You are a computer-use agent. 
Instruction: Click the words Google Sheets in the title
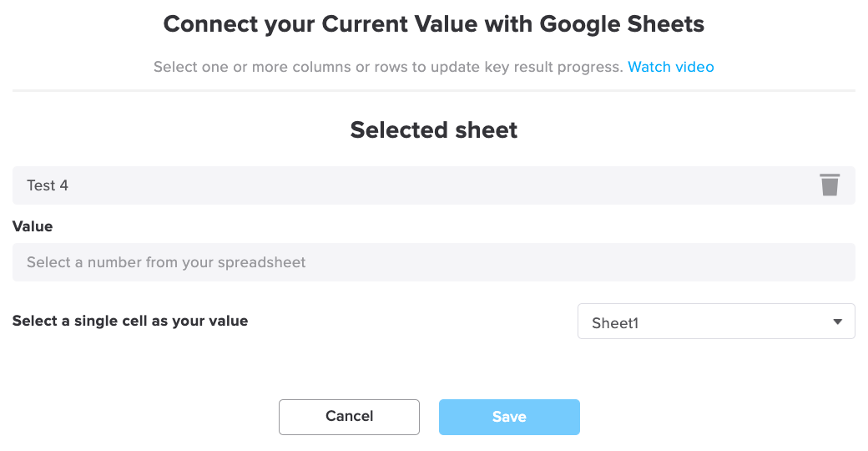click(622, 24)
